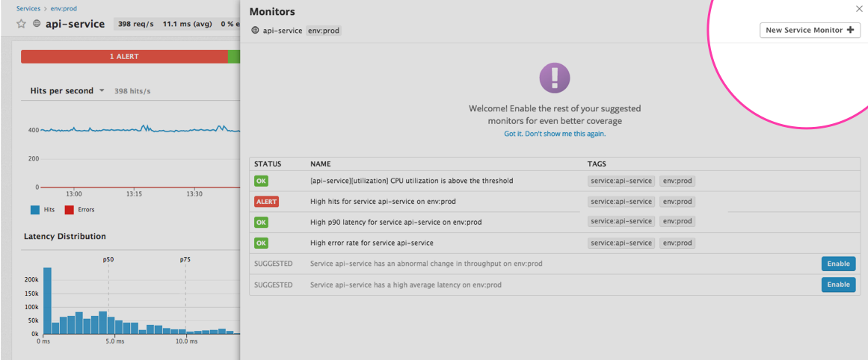Open High p90 latency monitor
This screenshot has height=360, width=868.
pyautogui.click(x=395, y=222)
